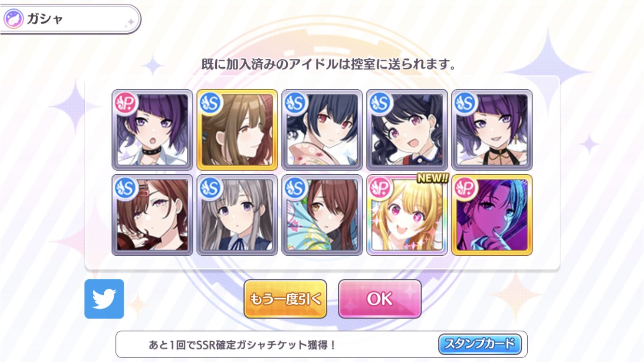Click the ガシャ title bar label
Viewport: 644px width, 362px height.
coord(45,19)
